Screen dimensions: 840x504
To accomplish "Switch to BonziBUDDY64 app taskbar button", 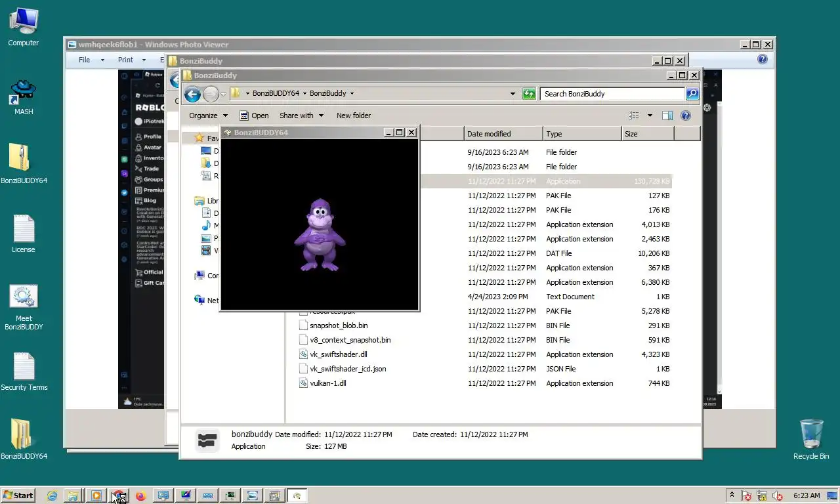I will (x=297, y=495).
